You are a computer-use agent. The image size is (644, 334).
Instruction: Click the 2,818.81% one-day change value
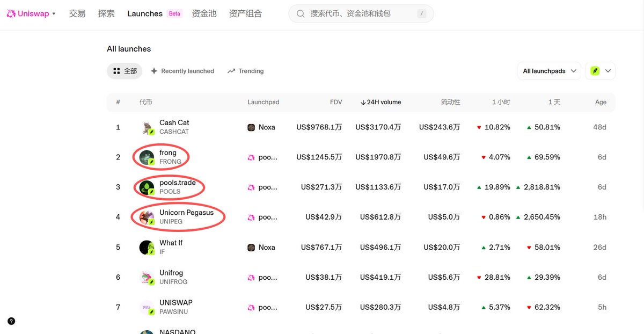[542, 187]
